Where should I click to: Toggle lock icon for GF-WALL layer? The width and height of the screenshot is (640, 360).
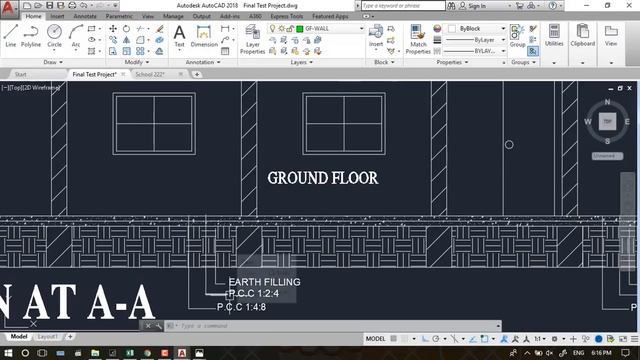[x=290, y=29]
